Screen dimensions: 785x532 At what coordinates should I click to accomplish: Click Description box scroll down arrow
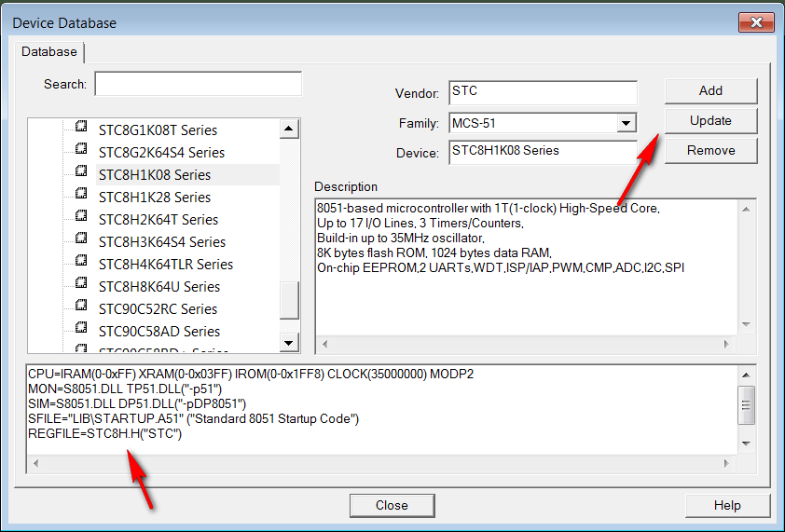746,325
